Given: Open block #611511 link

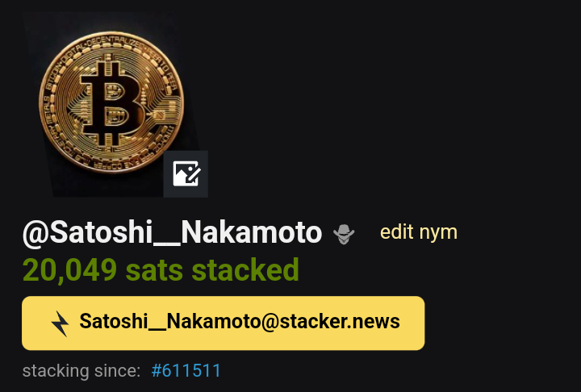Looking at the screenshot, I should 186,370.
